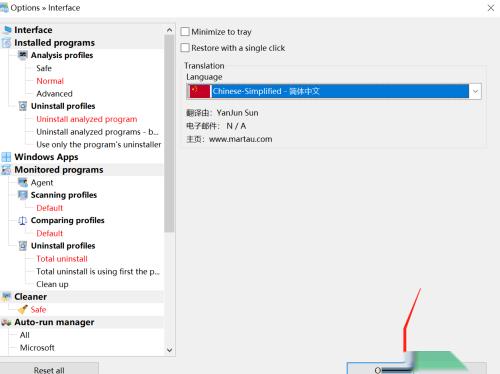Viewport: 500px width, 374px height.
Task: Select the Normal analysis profile
Action: click(50, 81)
